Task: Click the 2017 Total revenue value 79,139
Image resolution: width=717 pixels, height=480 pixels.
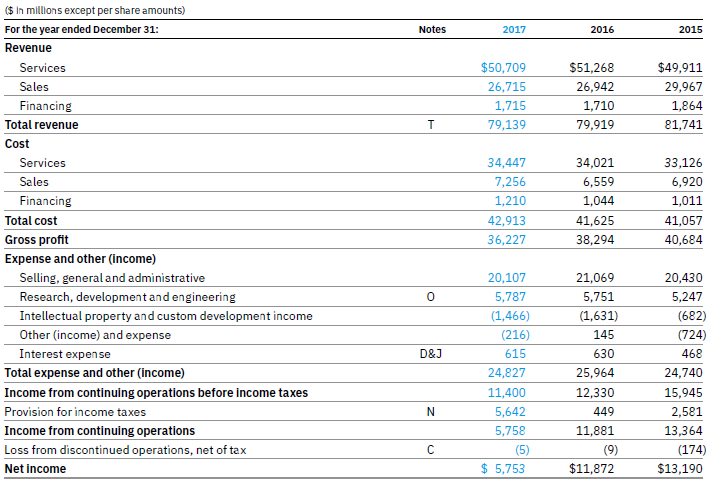Action: click(507, 125)
